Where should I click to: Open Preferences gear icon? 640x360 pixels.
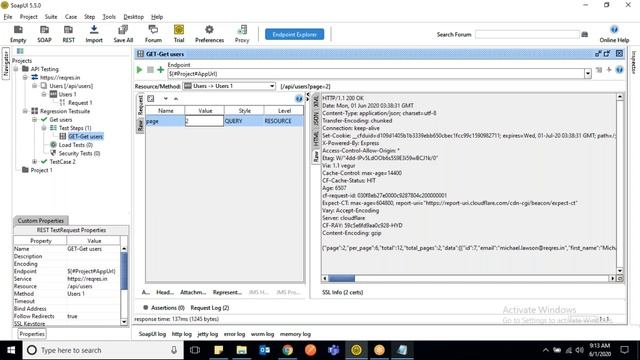point(209,29)
